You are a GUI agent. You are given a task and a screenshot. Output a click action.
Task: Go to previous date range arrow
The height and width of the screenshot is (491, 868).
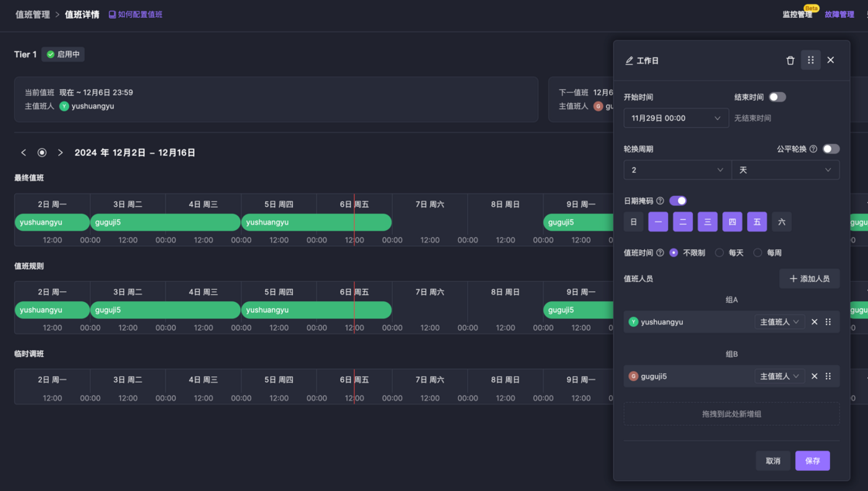(23, 153)
